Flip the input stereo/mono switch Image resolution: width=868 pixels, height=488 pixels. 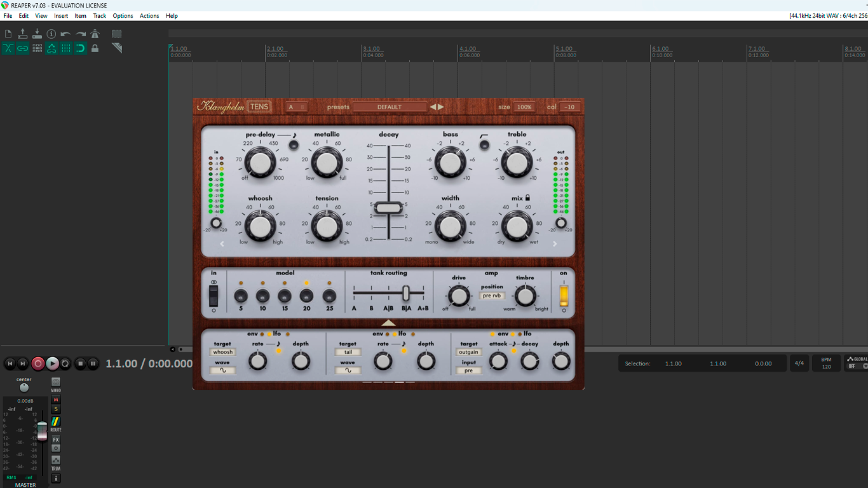(214, 295)
